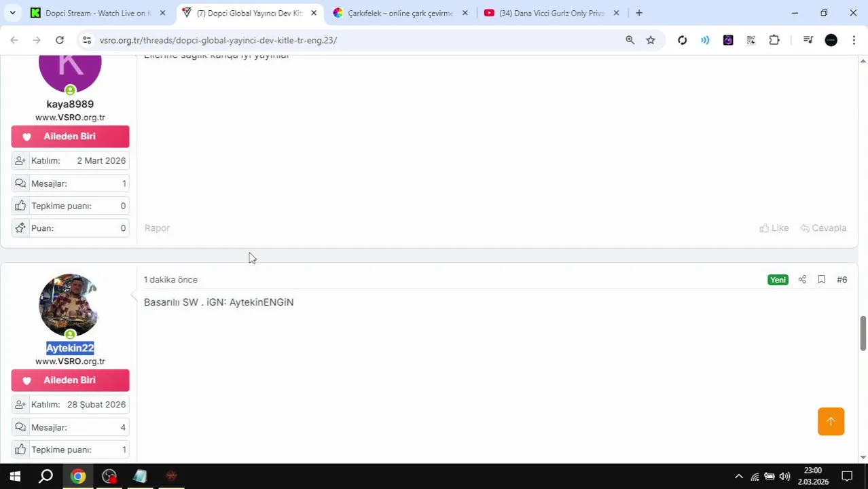
Task: Open the notepad-like taskbar app icon
Action: [x=140, y=476]
